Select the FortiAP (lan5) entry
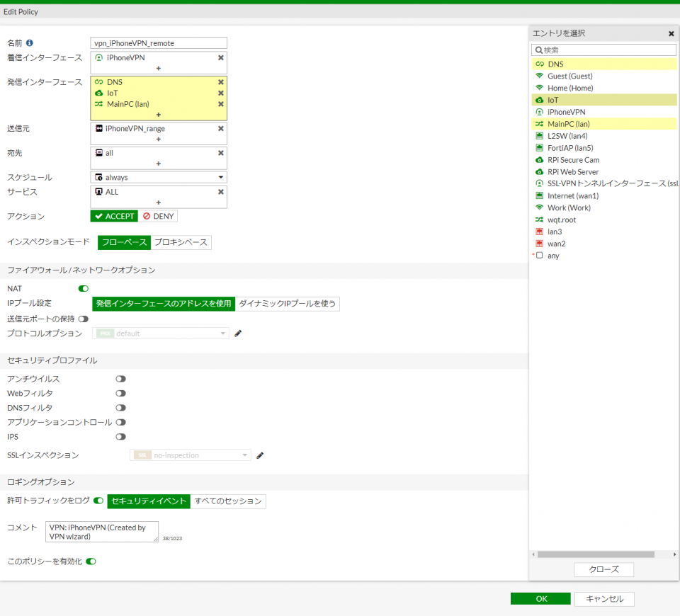The height and width of the screenshot is (616, 680). click(603, 148)
